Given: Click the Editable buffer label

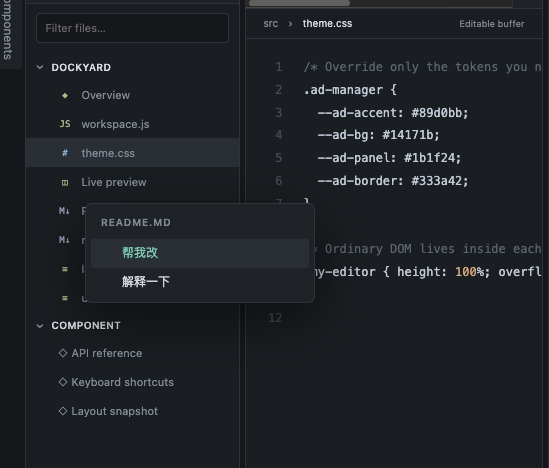Looking at the screenshot, I should [492, 24].
